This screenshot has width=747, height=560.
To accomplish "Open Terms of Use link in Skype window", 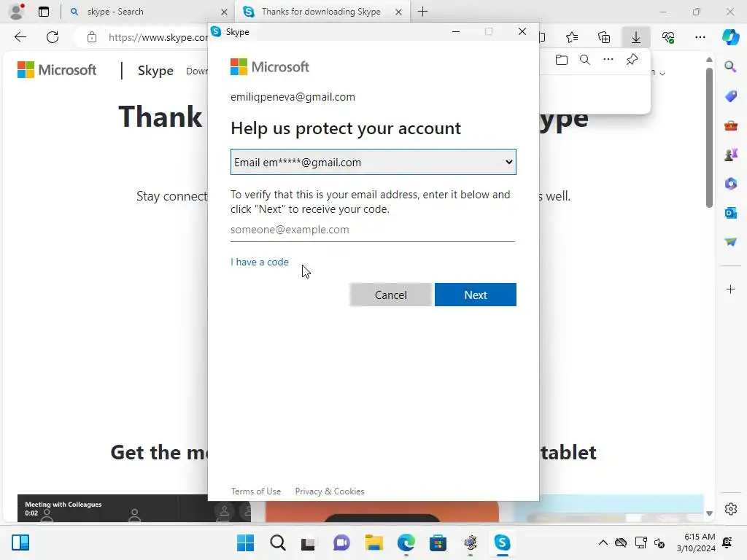I will tap(256, 491).
